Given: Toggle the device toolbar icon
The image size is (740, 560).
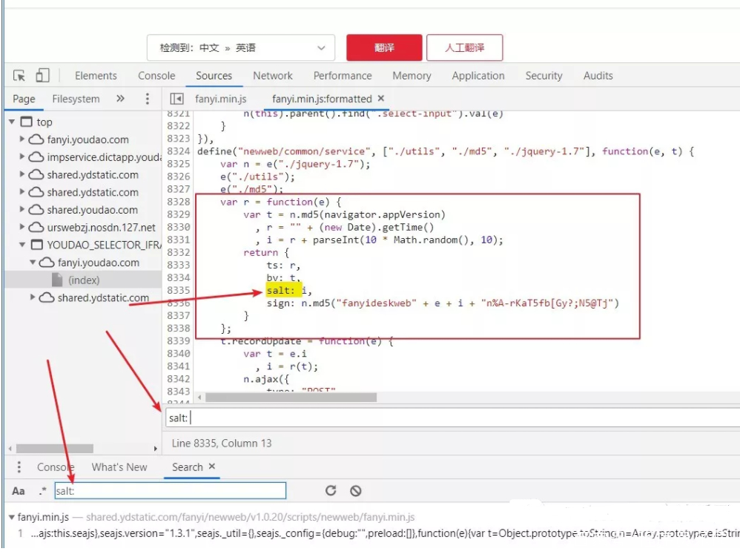Looking at the screenshot, I should [x=42, y=76].
